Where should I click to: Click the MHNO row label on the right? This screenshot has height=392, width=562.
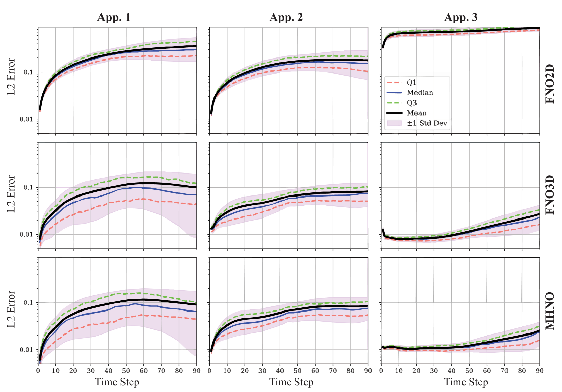550,311
